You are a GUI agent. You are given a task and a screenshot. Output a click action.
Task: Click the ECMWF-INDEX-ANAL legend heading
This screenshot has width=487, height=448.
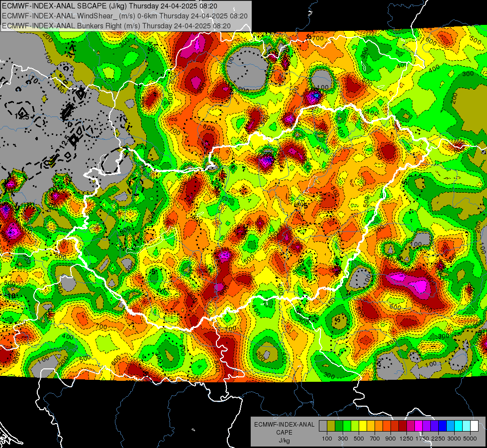(x=284, y=425)
